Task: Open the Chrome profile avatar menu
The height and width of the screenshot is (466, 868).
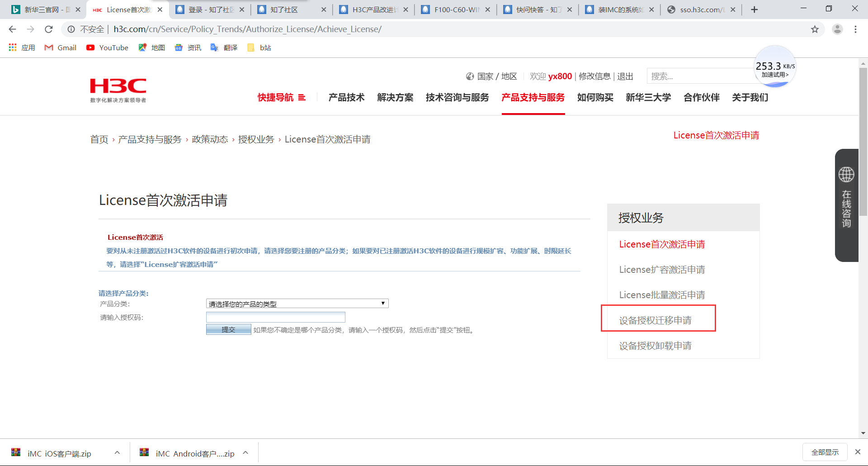Action: tap(837, 29)
